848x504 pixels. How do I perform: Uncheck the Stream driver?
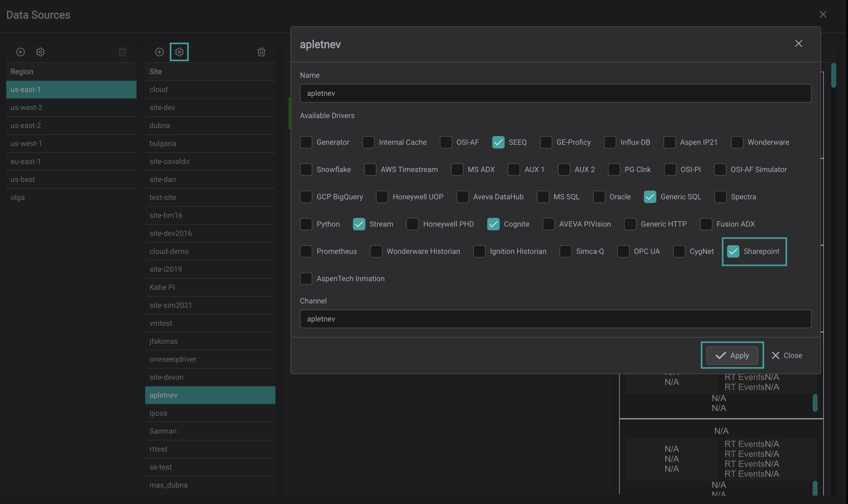(x=359, y=224)
